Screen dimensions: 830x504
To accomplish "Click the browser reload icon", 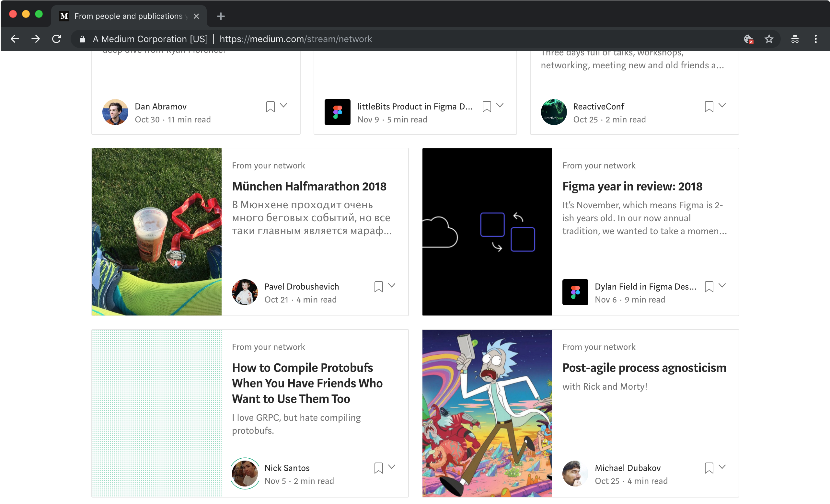I will (x=57, y=39).
